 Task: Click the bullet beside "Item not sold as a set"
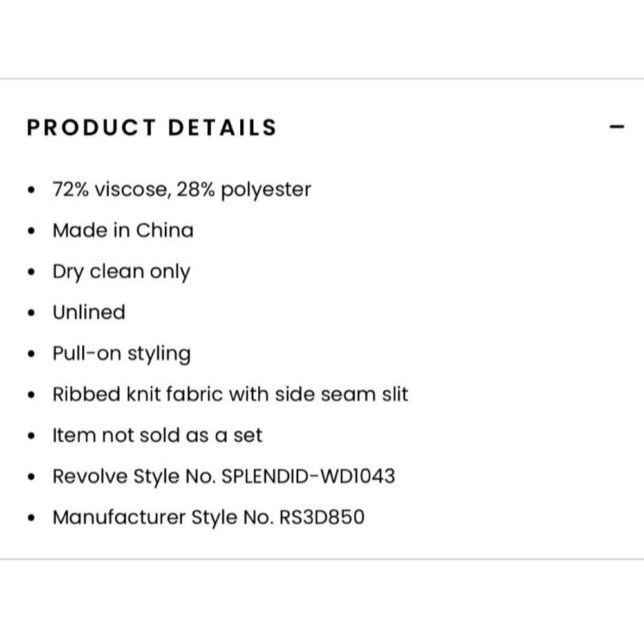31,436
